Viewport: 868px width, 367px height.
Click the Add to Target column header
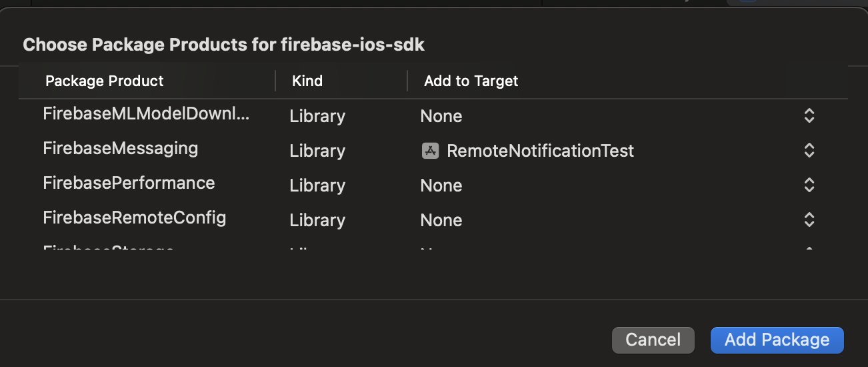[471, 81]
